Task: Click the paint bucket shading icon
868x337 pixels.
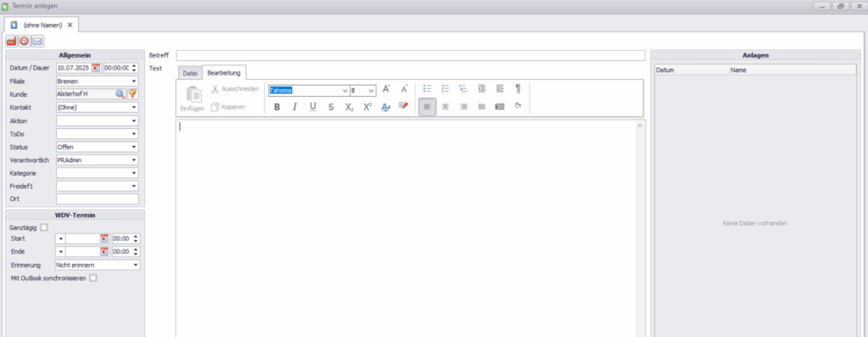Action: tap(518, 105)
